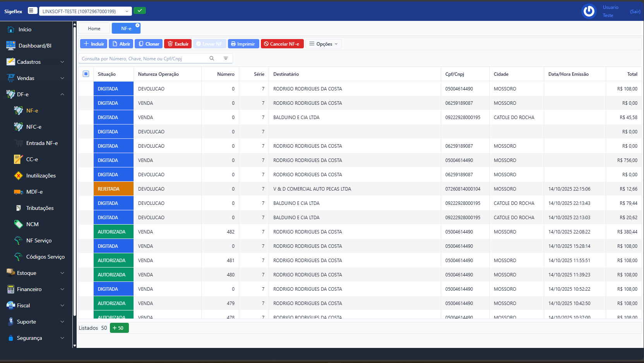644x363 pixels.
Task: Select the Dashboard/BI icon
Action: point(10,45)
